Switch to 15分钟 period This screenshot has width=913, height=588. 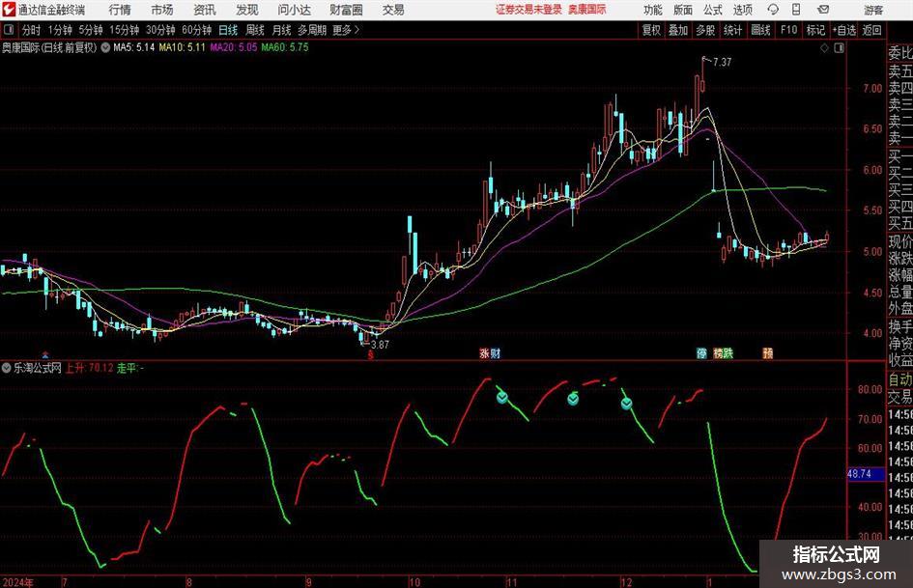click(x=125, y=30)
